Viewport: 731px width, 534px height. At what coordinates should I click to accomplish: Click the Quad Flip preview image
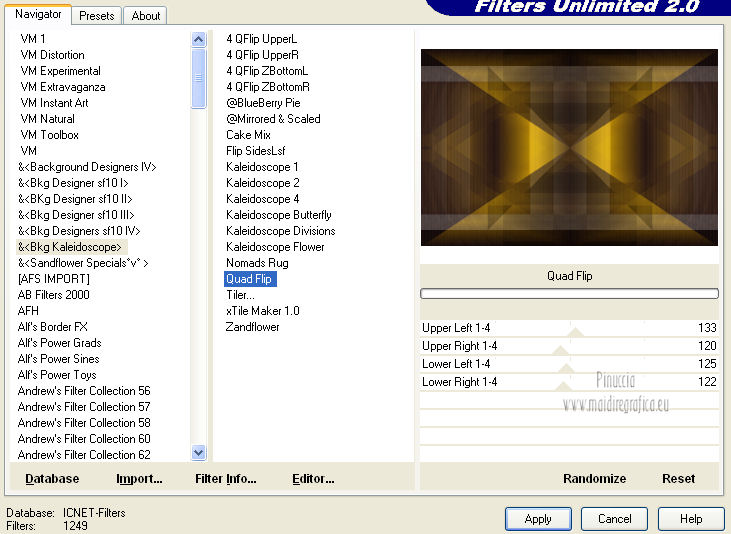pos(569,147)
